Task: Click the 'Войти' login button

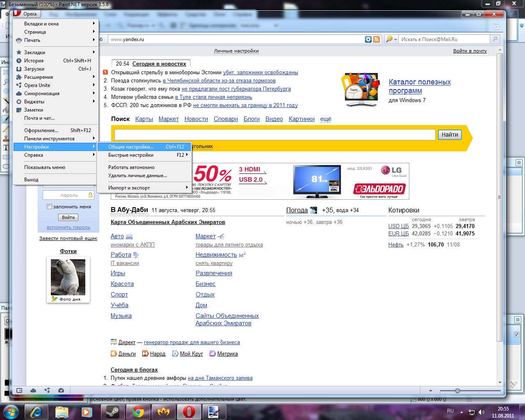Action: (68, 217)
